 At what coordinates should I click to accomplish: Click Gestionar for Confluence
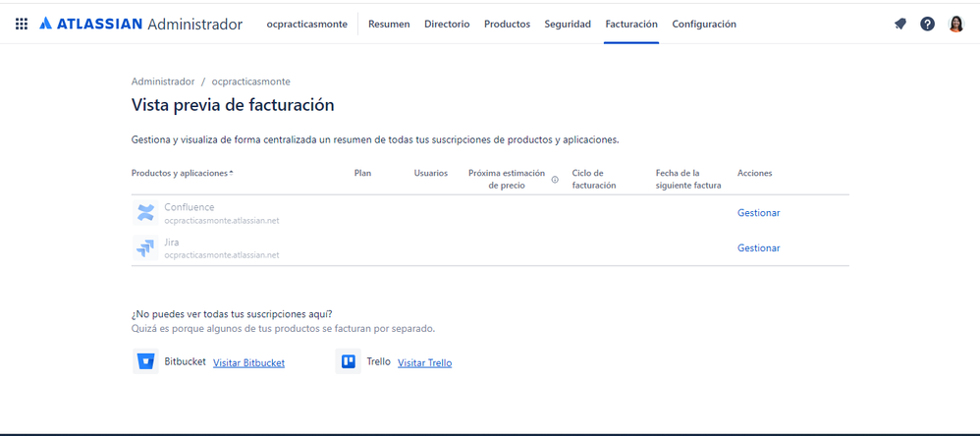coord(758,212)
